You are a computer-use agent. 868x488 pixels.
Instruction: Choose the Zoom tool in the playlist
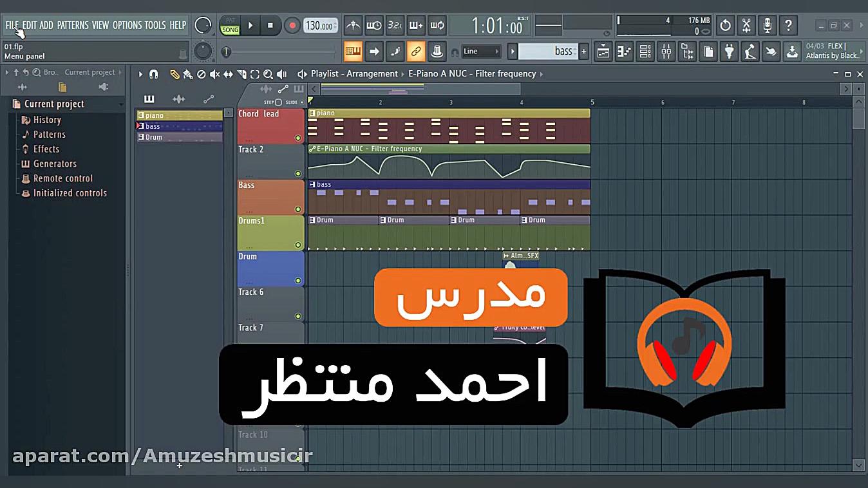tap(268, 74)
